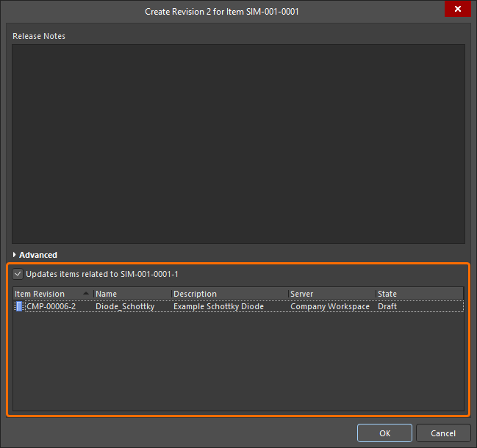Click the component icon beside CMP-00006-2
This screenshot has height=448, width=477.
tap(19, 306)
